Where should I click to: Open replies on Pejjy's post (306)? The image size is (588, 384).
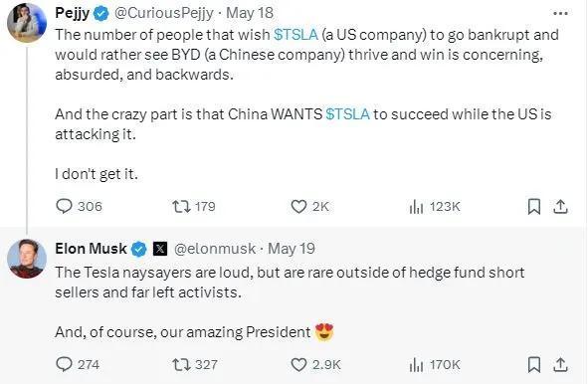[79, 206]
